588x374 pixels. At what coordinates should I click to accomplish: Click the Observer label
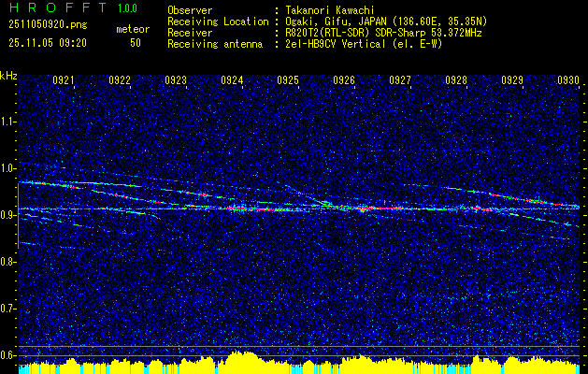(190, 10)
